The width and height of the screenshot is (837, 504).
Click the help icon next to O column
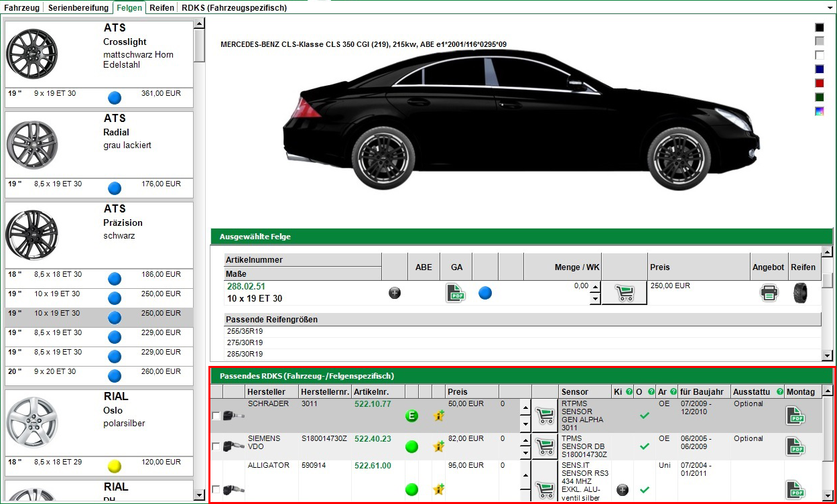click(x=651, y=391)
